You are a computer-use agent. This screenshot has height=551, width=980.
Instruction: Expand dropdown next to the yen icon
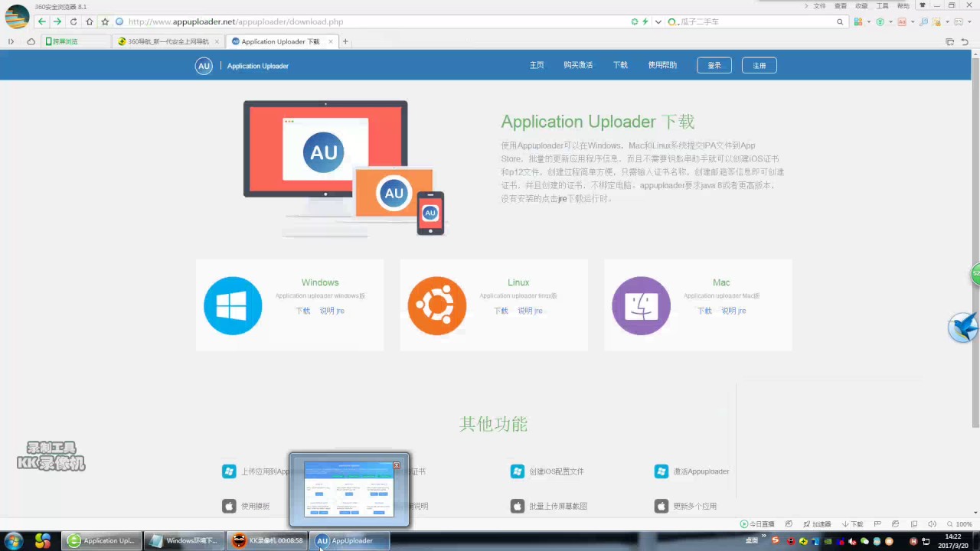pyautogui.click(x=890, y=21)
